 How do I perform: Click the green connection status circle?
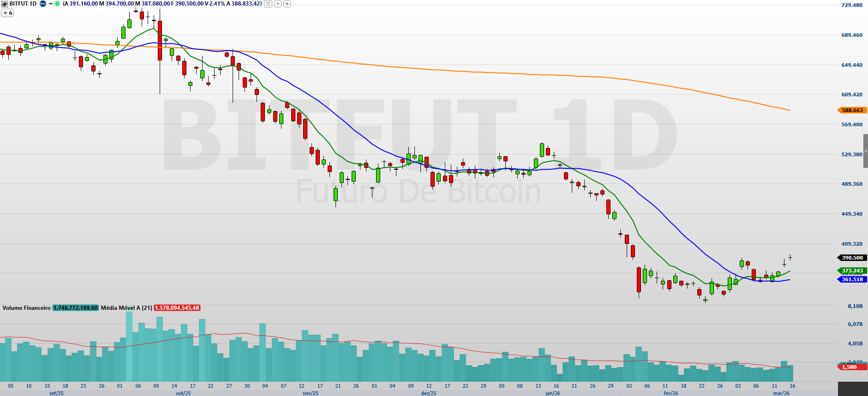[x=57, y=4]
